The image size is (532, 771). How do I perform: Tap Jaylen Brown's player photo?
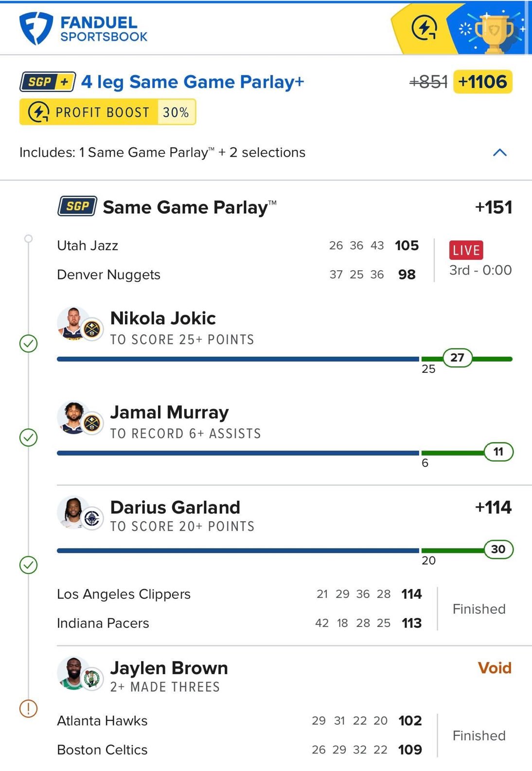point(73,673)
